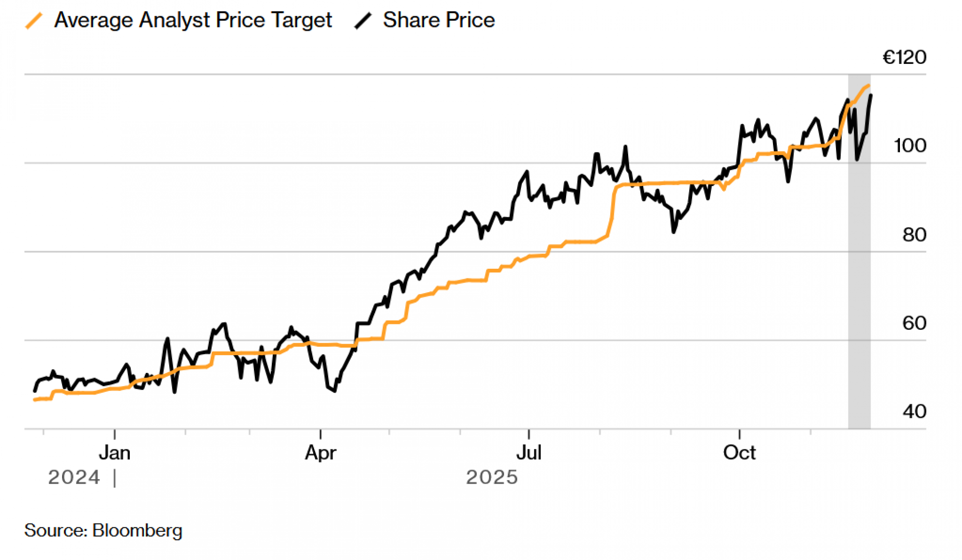Click the 2025 year label
This screenshot has width=962, height=560.
pos(492,477)
